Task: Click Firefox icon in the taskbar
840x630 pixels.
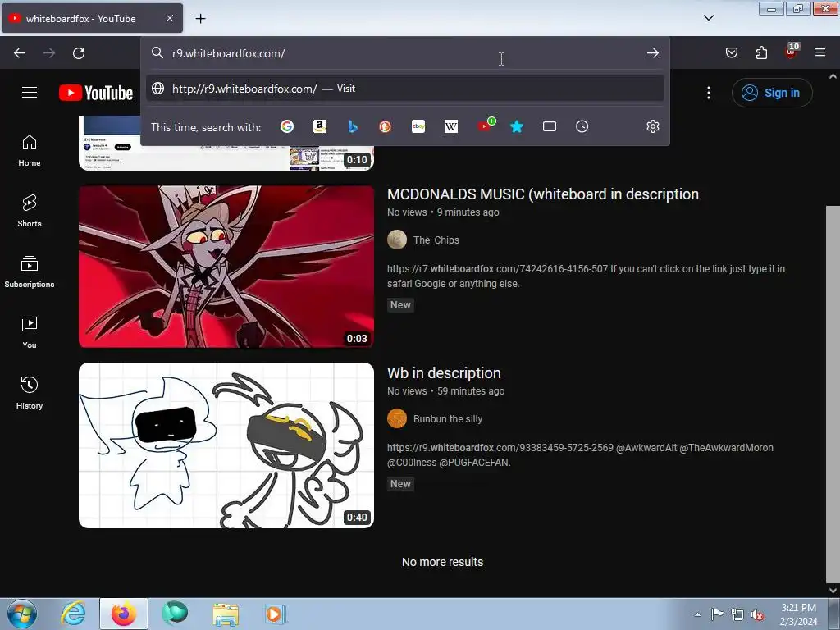Action: [123, 614]
